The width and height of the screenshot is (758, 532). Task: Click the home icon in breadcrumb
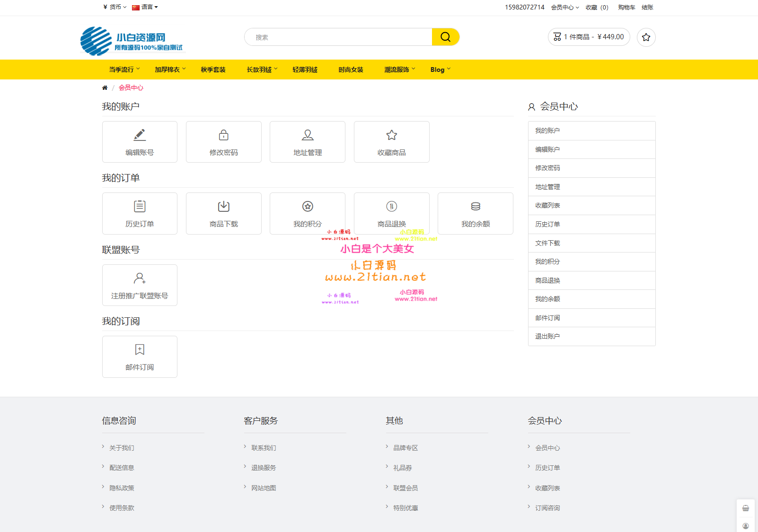point(105,88)
